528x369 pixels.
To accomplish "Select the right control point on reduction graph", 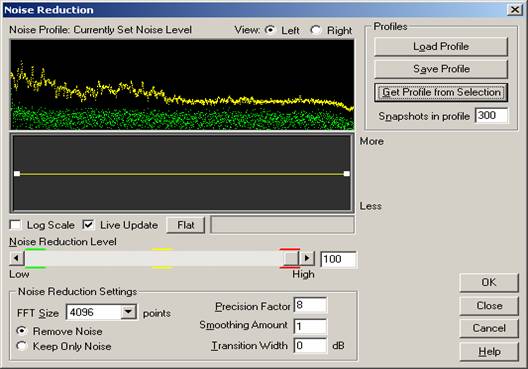I will click(x=346, y=174).
